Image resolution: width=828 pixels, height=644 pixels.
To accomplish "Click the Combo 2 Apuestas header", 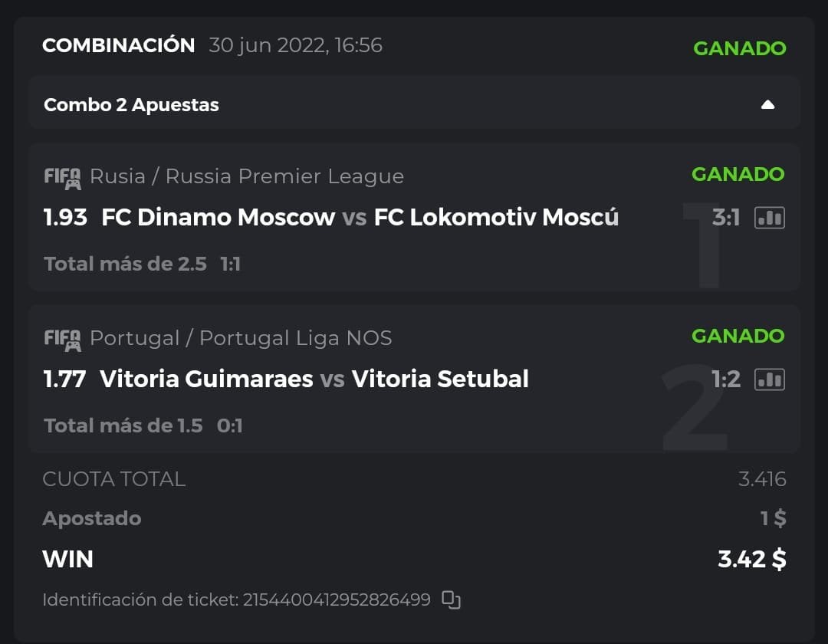I will click(x=131, y=105).
